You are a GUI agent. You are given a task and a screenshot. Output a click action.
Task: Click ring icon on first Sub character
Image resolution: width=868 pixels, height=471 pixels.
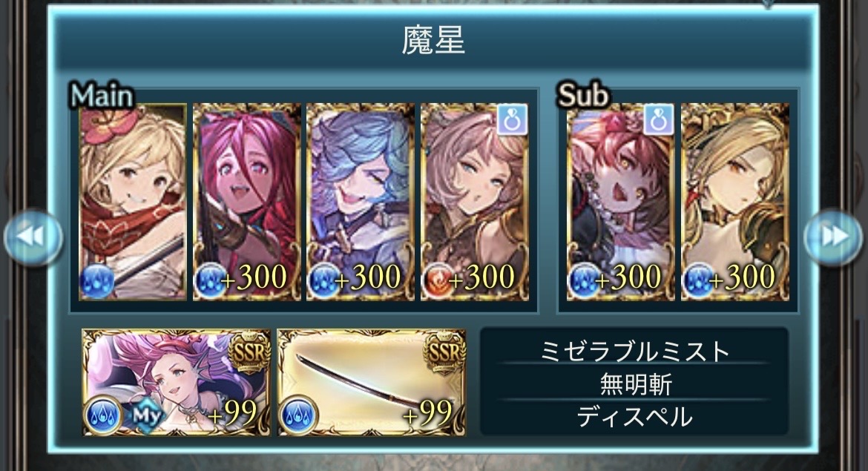tap(658, 119)
